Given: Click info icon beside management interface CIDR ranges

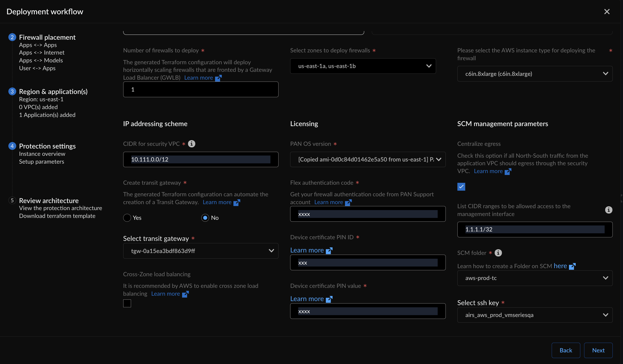Looking at the screenshot, I should tap(608, 210).
